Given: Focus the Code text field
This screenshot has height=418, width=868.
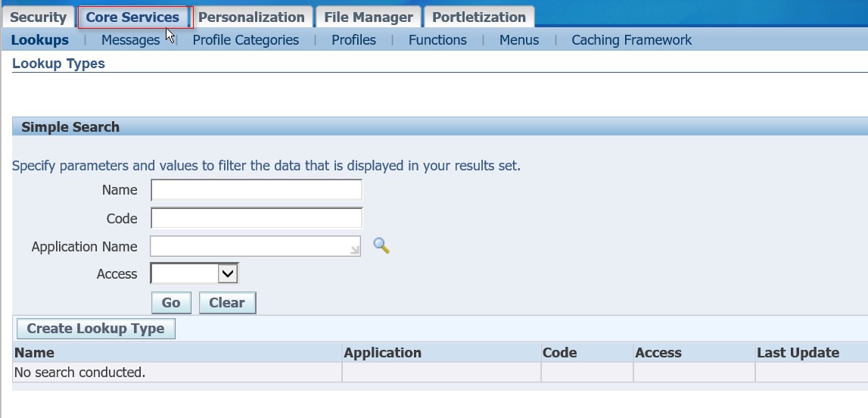Looking at the screenshot, I should click(257, 219).
